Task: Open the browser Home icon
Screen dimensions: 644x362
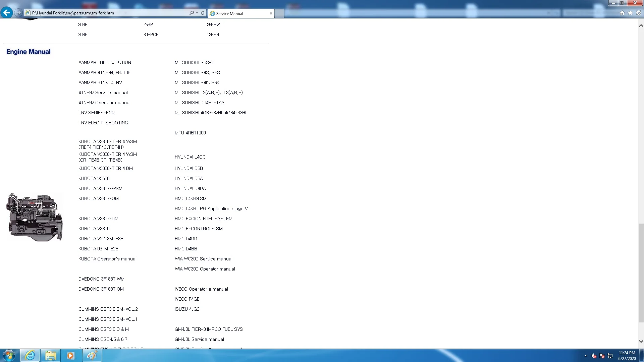Action: coord(622,13)
